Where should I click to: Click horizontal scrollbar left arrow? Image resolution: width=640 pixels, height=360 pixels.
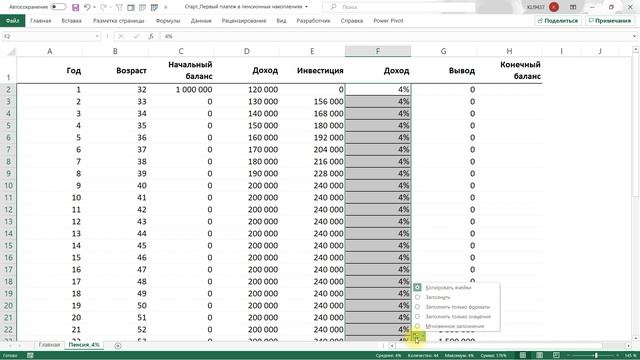(x=392, y=346)
